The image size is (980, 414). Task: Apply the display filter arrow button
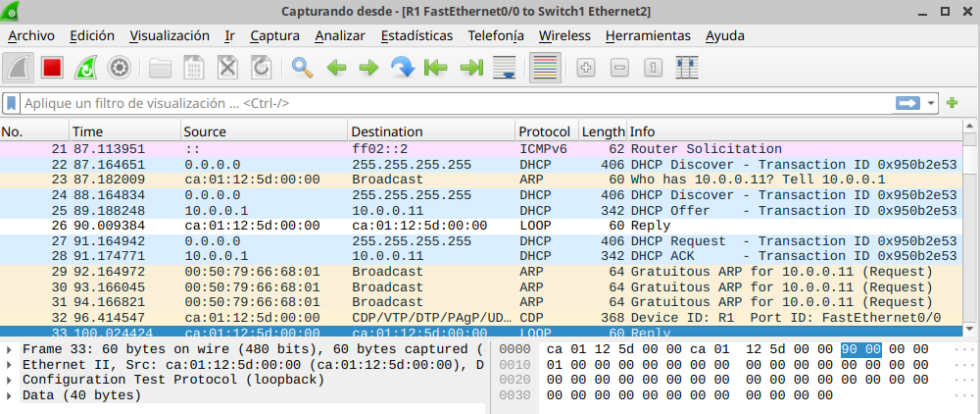pyautogui.click(x=907, y=103)
